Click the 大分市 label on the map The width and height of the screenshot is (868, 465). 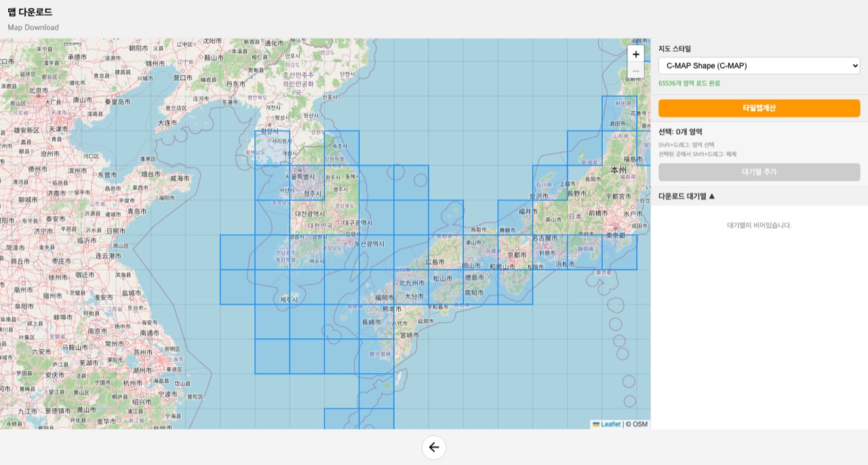coord(414,297)
